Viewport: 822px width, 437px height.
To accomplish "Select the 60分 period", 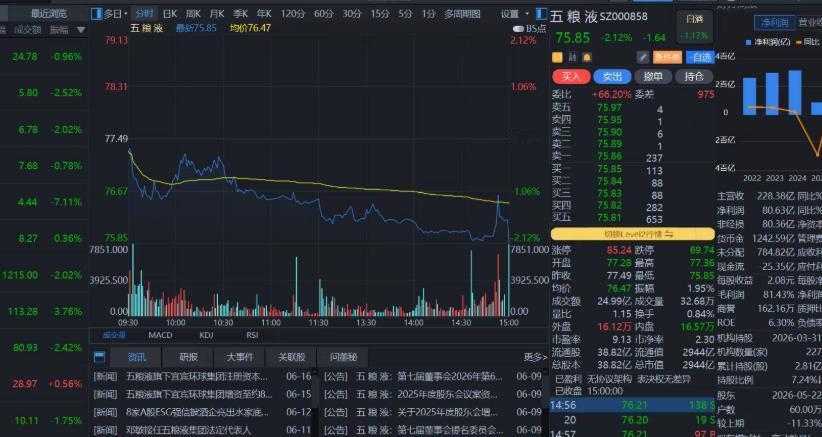I will pos(323,14).
